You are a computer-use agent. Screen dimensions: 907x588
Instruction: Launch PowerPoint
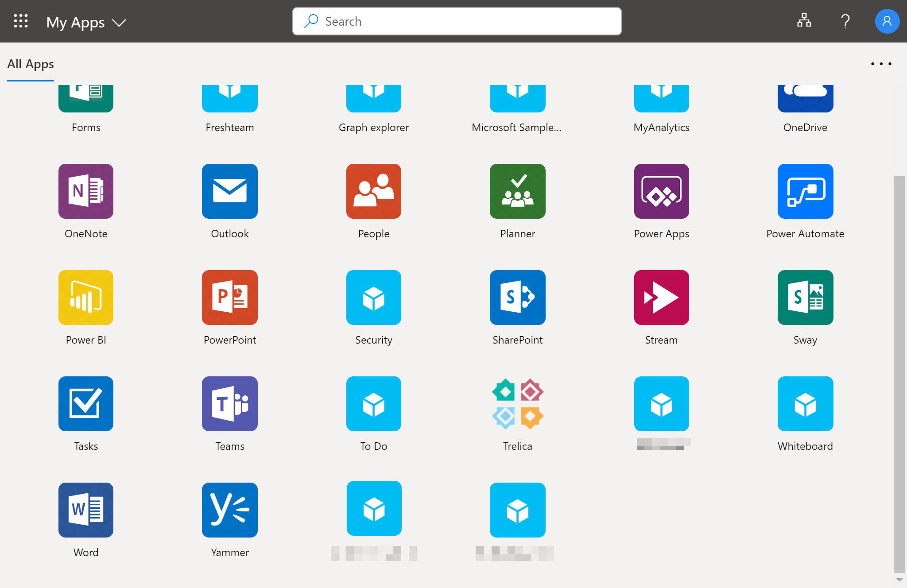[x=230, y=298]
